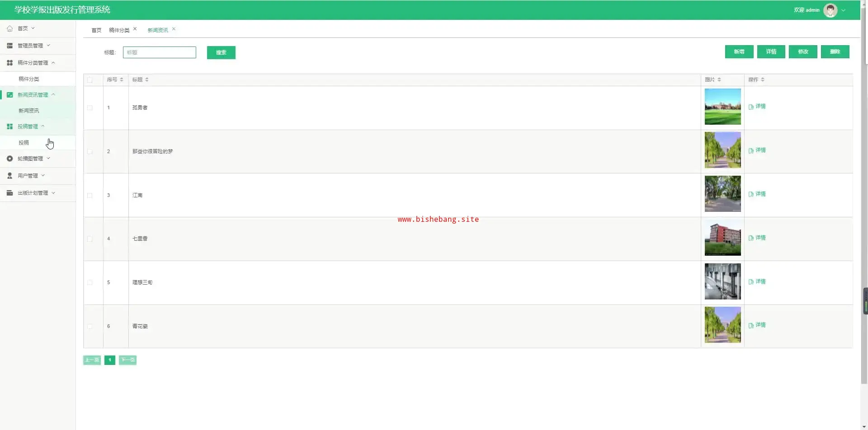Check the checkbox for row 孤勇者
The image size is (868, 430).
90,108
